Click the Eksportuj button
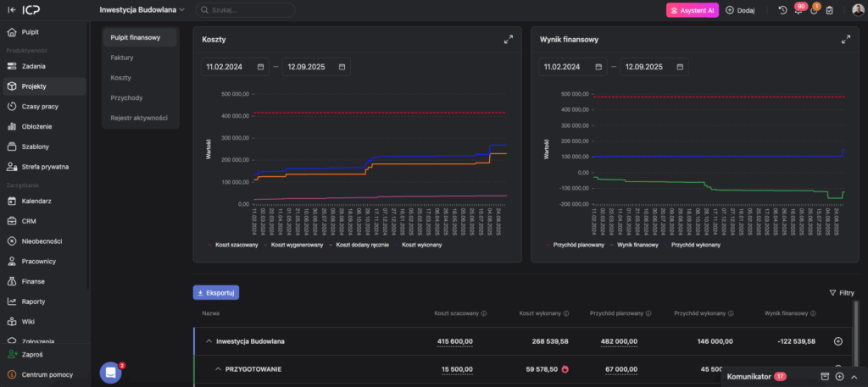Image resolution: width=868 pixels, height=387 pixels. point(216,292)
